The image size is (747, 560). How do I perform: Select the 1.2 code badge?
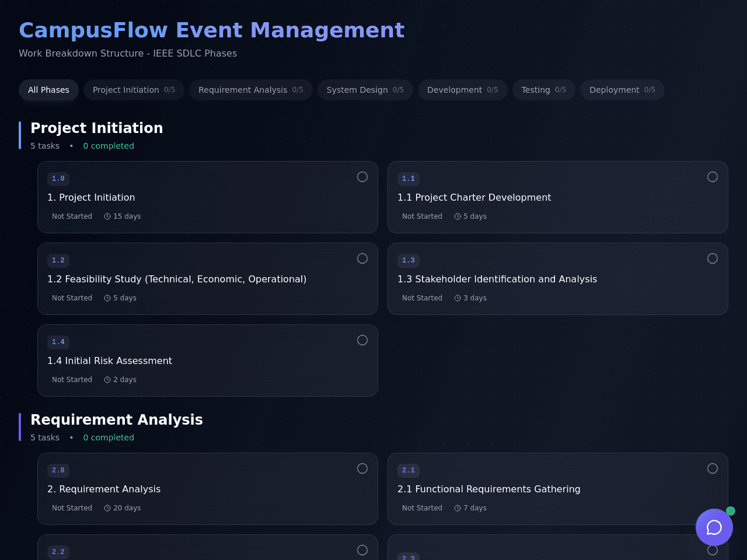pos(58,260)
